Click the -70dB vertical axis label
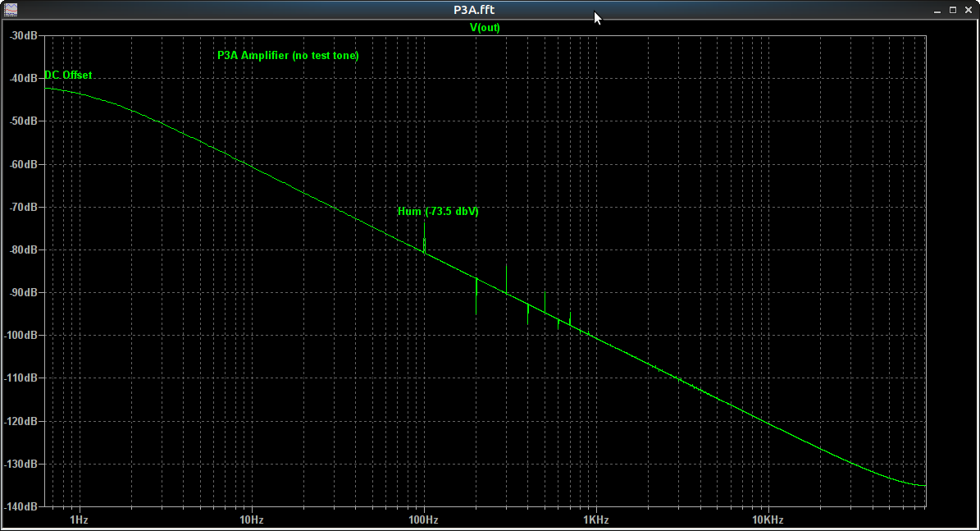This screenshot has height=531, width=980. point(23,207)
